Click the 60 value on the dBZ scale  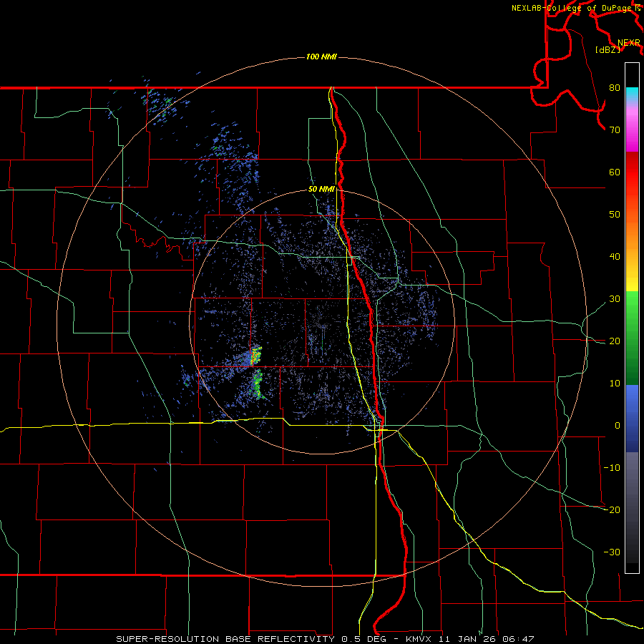615,172
